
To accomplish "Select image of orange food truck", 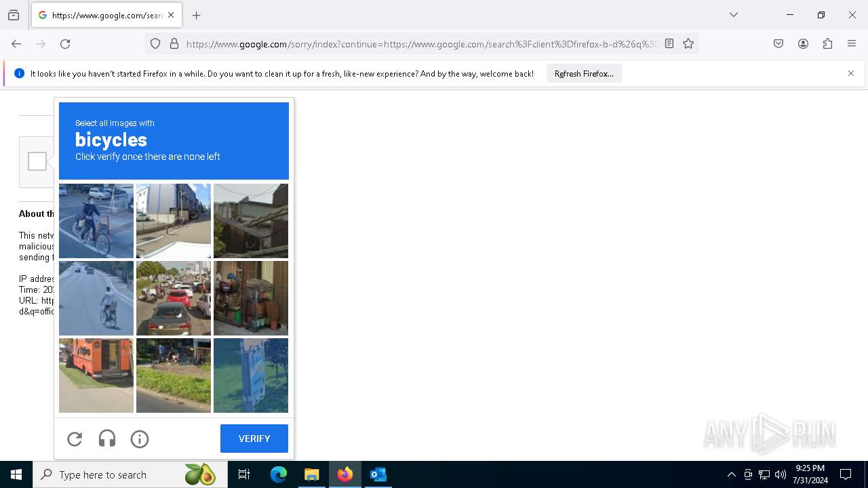I will tap(96, 375).
